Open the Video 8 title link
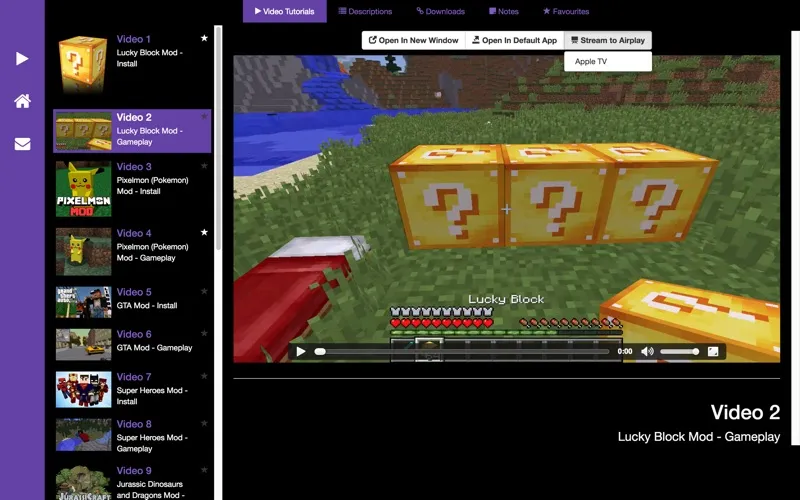This screenshot has width=800, height=500. 134,424
